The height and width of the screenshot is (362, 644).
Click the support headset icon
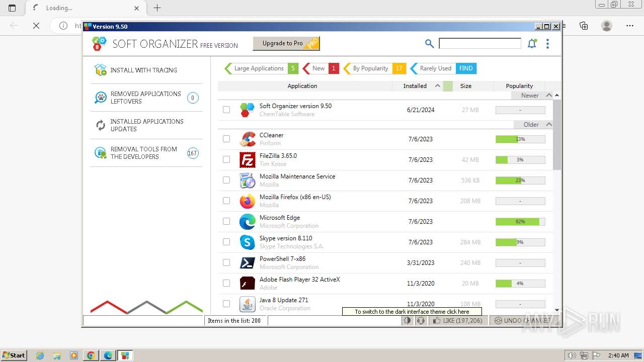pyautogui.click(x=421, y=320)
